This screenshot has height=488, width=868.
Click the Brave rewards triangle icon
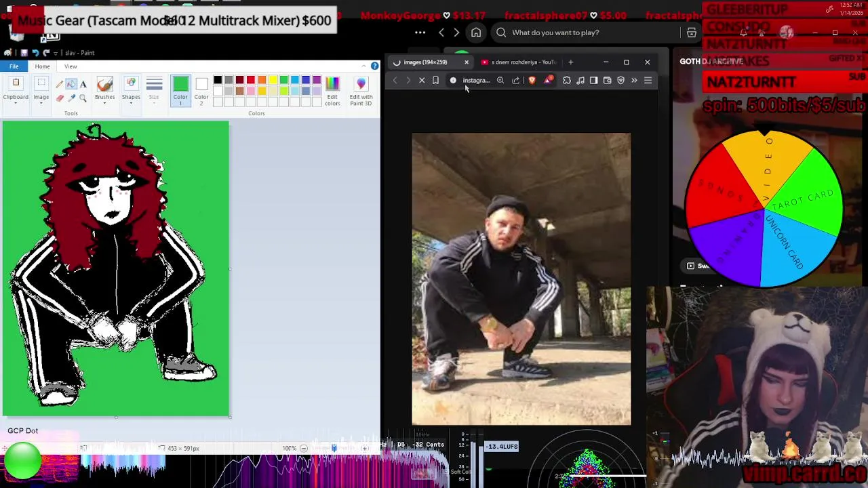click(548, 81)
